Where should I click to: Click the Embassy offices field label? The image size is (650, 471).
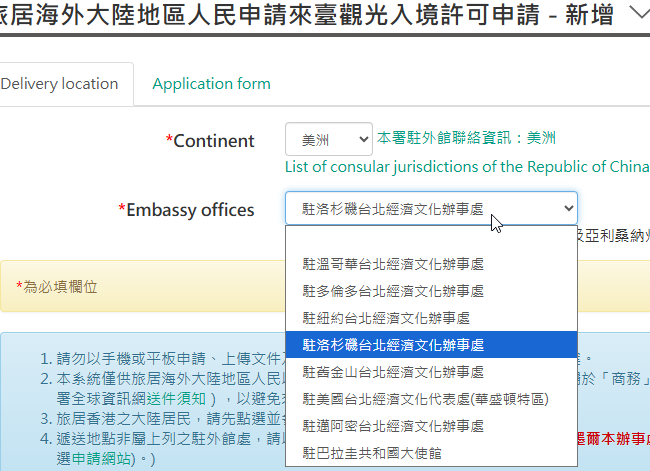click(186, 210)
